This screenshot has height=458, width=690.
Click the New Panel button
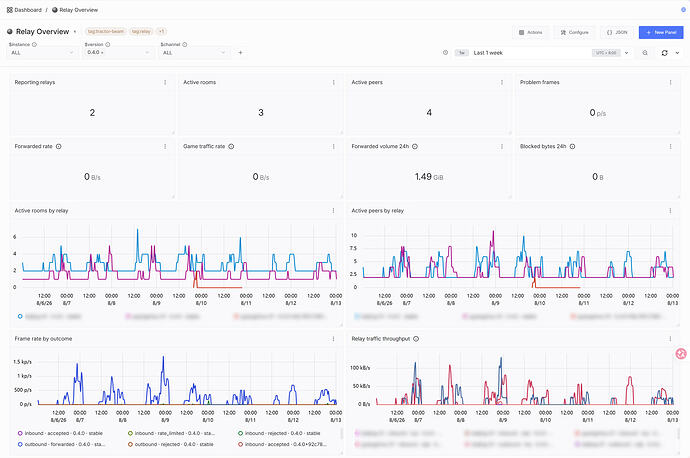[x=661, y=32]
